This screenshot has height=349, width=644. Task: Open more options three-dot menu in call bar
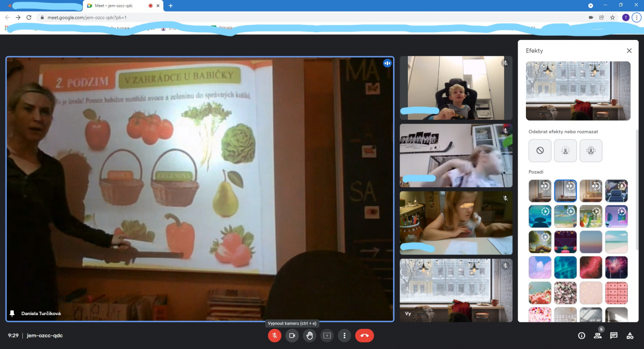point(344,336)
